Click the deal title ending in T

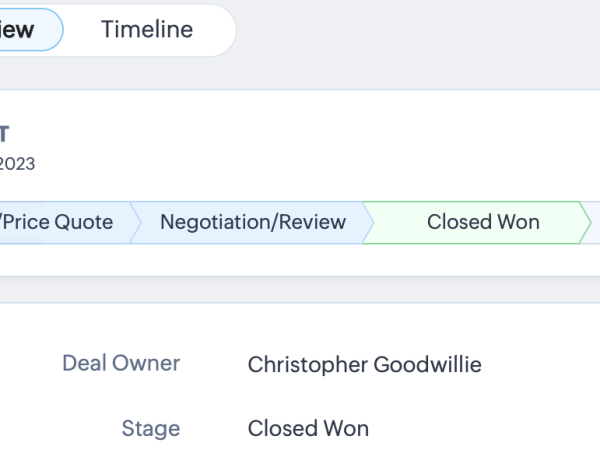pos(5,134)
